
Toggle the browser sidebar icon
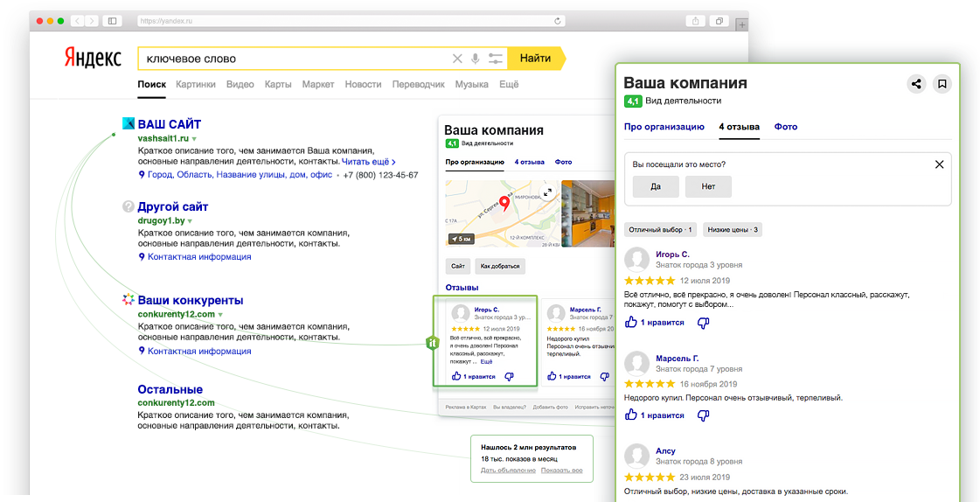(113, 21)
